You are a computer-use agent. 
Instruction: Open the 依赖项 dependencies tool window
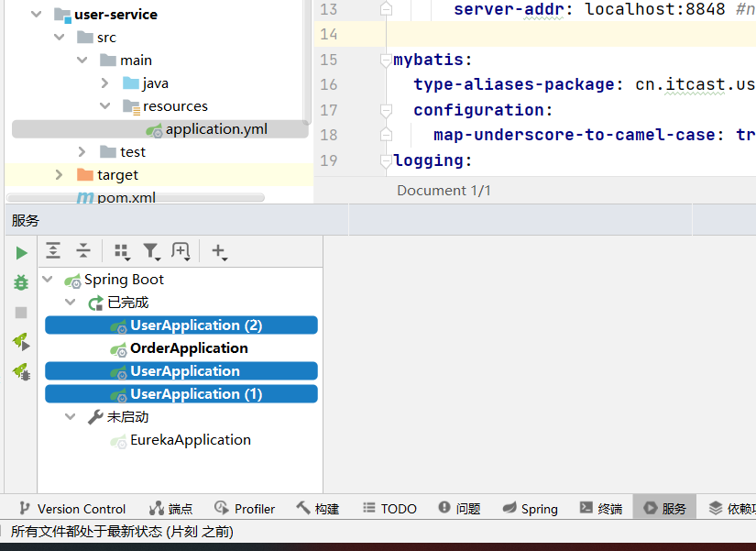(x=732, y=509)
